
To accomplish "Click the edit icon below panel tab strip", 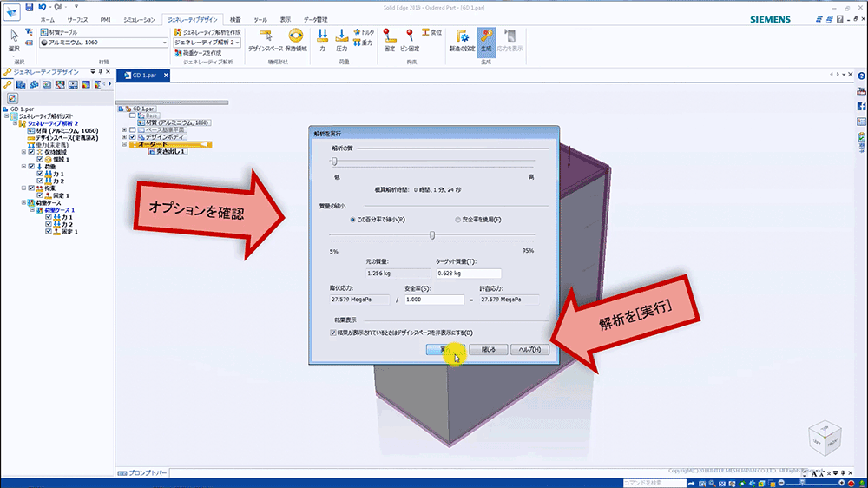I will (x=12, y=98).
